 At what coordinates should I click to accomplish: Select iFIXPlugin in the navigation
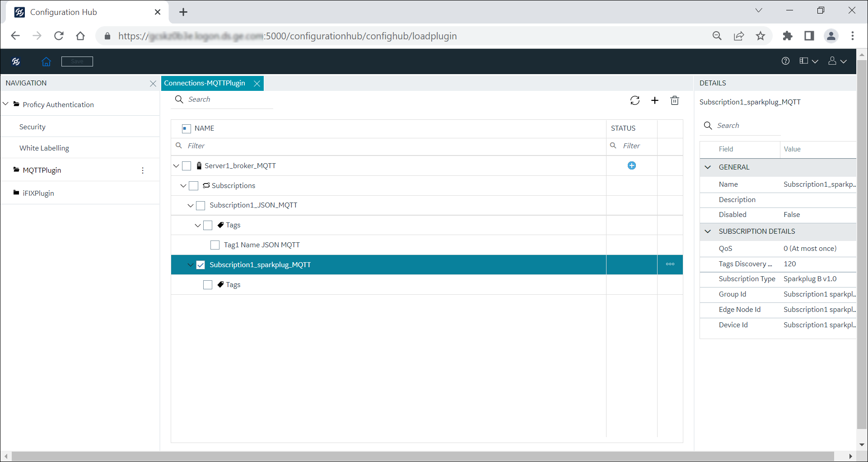(x=38, y=193)
